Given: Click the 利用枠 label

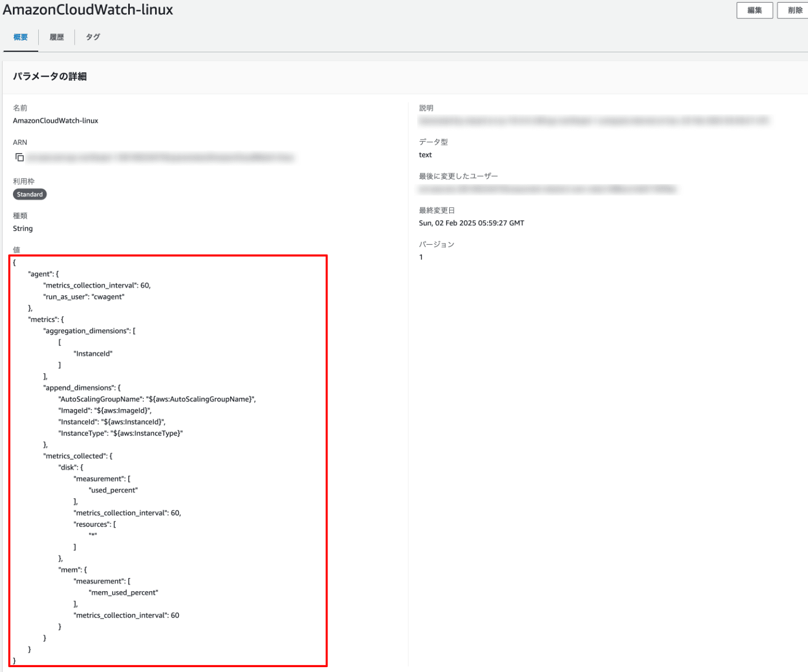Looking at the screenshot, I should point(24,182).
